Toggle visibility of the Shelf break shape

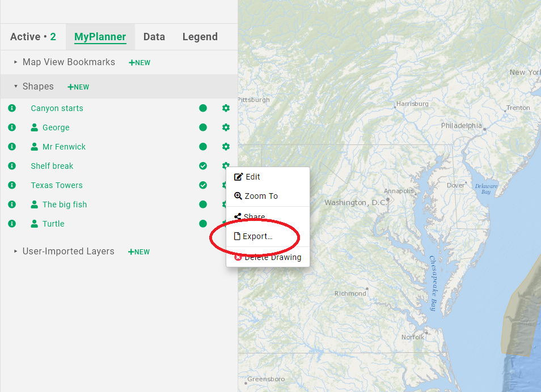[203, 166]
